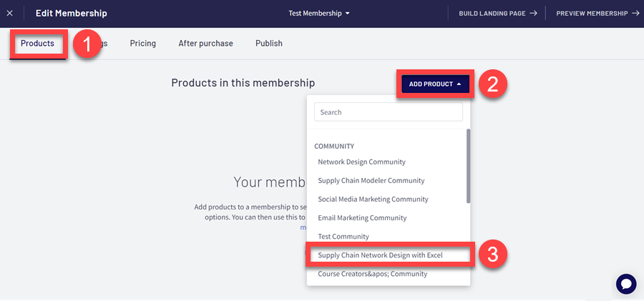The width and height of the screenshot is (644, 301).
Task: Select Test Community option
Action: [x=343, y=237]
